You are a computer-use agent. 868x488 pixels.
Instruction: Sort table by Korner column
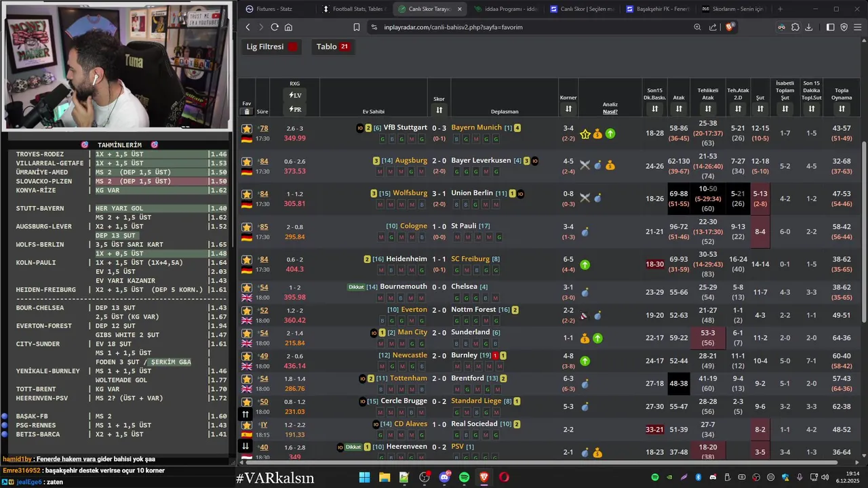568,108
